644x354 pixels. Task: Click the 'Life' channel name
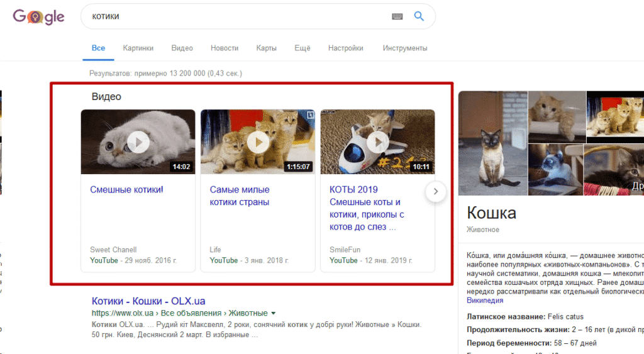tap(215, 250)
